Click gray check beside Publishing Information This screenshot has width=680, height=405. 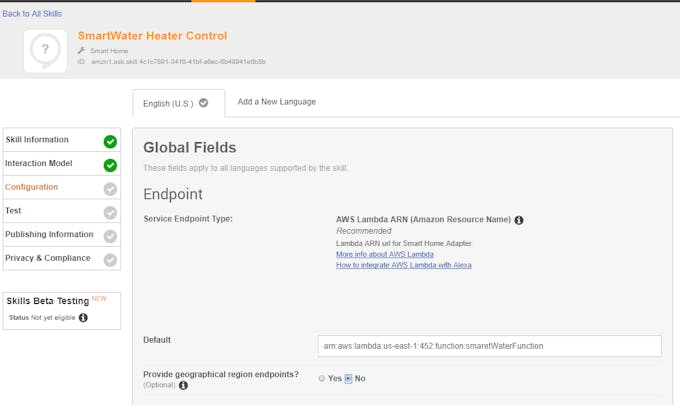(110, 236)
